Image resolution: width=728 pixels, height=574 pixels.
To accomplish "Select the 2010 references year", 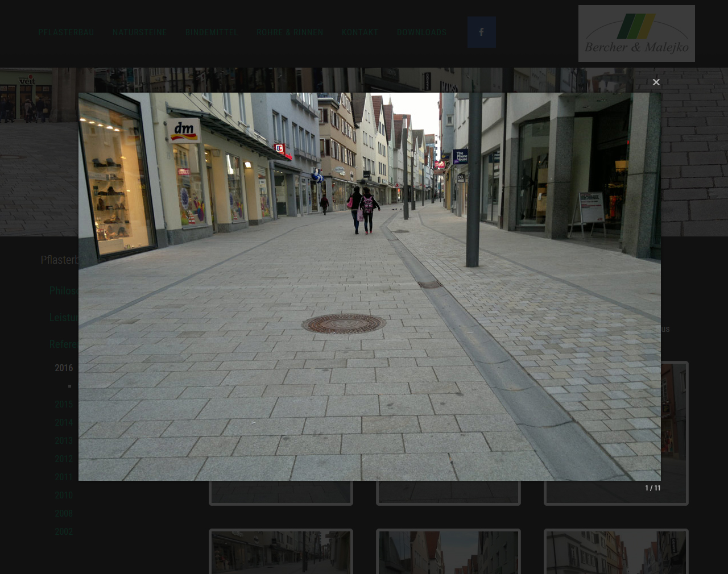I will click(x=64, y=495).
